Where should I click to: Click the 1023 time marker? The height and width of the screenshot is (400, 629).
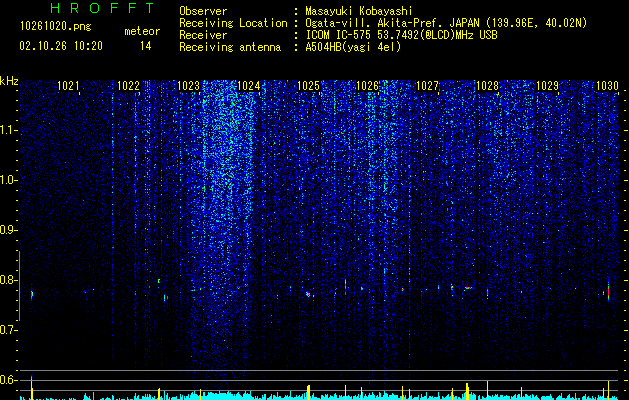189,85
